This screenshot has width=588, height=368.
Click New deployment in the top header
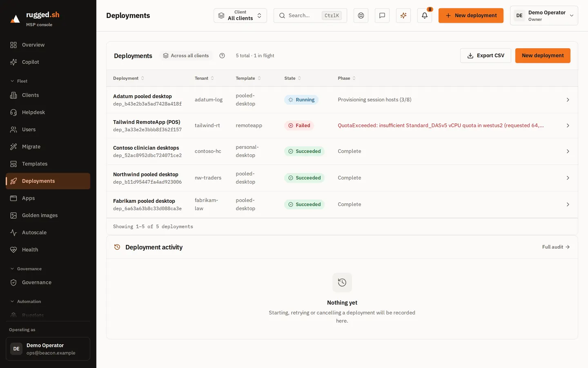point(471,16)
